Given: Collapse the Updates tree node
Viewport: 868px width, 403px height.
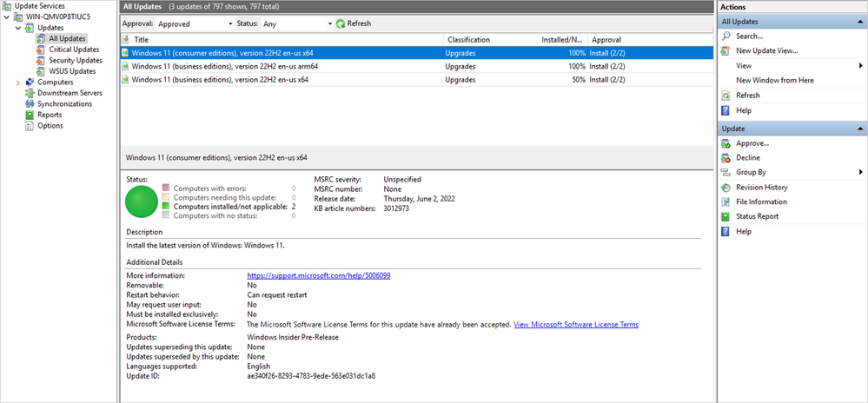Looking at the screenshot, I should point(18,28).
